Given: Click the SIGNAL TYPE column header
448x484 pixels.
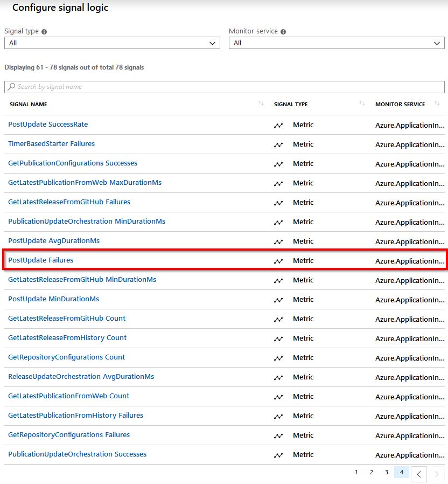Looking at the screenshot, I should pos(291,105).
